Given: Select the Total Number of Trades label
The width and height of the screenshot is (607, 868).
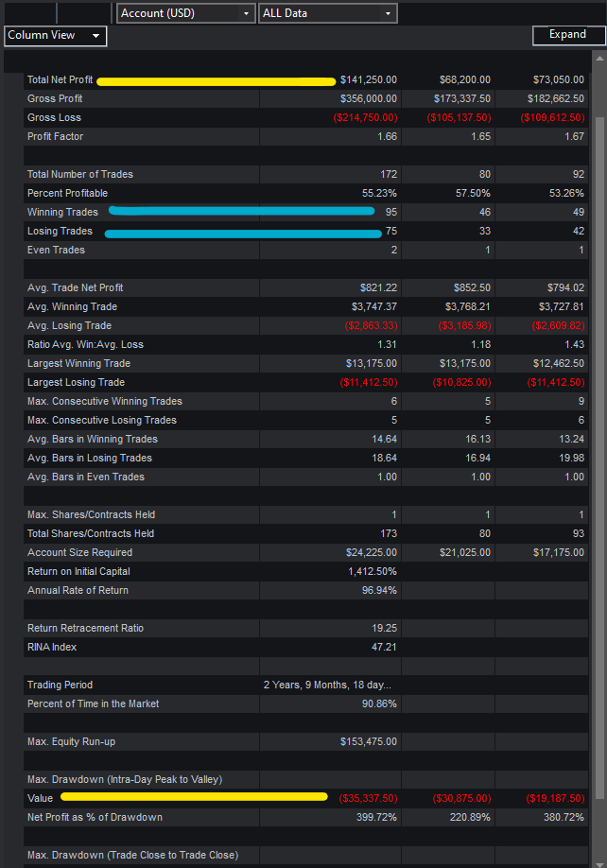Looking at the screenshot, I should click(79, 175).
